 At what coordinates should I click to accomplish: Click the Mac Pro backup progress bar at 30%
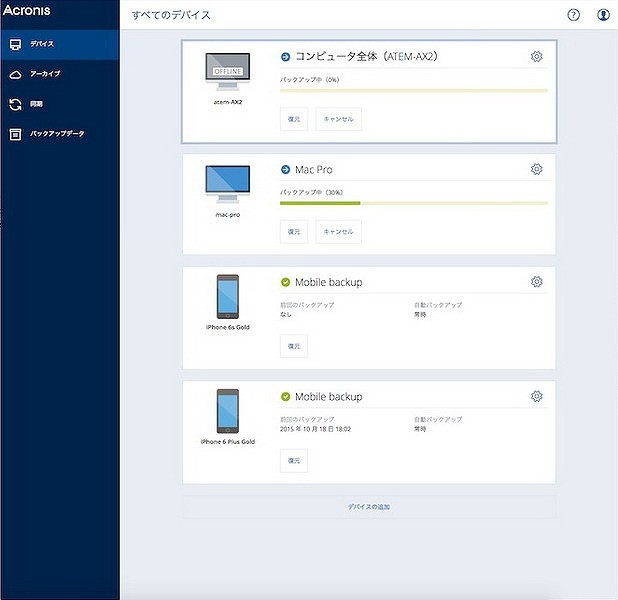click(414, 203)
